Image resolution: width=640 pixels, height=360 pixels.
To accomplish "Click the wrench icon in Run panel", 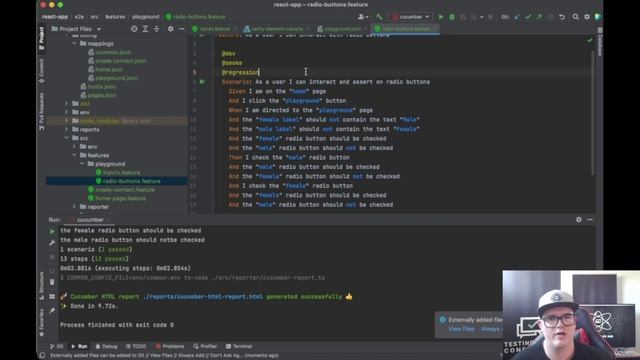I will point(52,243).
